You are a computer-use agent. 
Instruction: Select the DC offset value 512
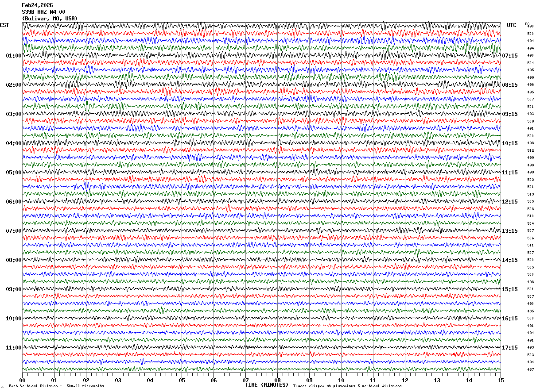pos(530,150)
